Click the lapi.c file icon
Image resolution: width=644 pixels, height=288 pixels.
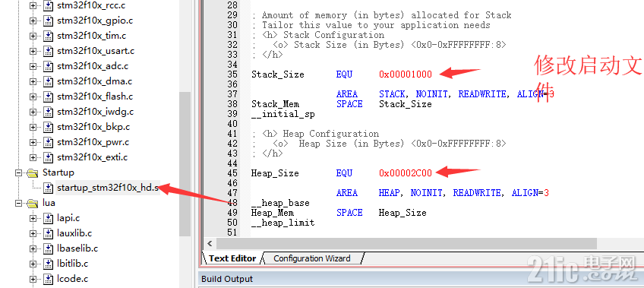click(x=49, y=219)
